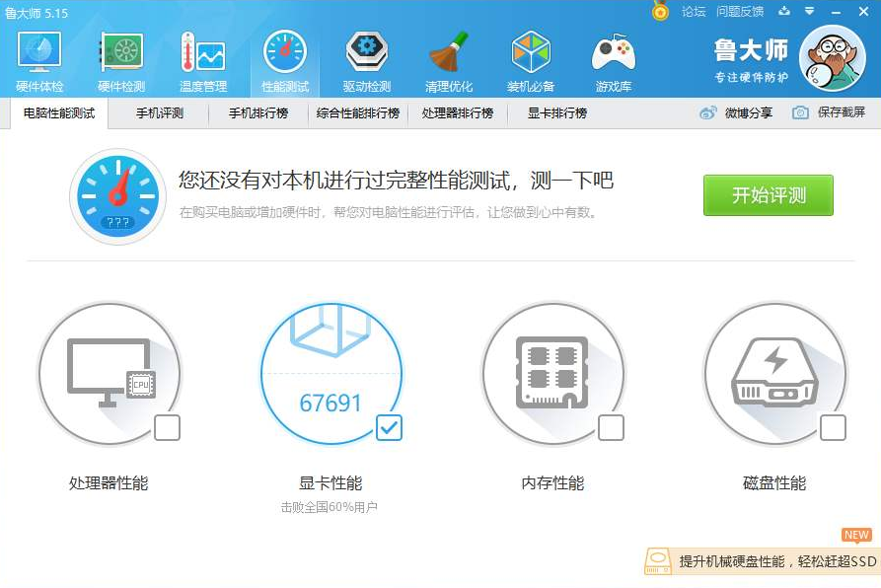Click the gold medal icon in title bar
This screenshot has height=588, width=881.
pyautogui.click(x=660, y=11)
